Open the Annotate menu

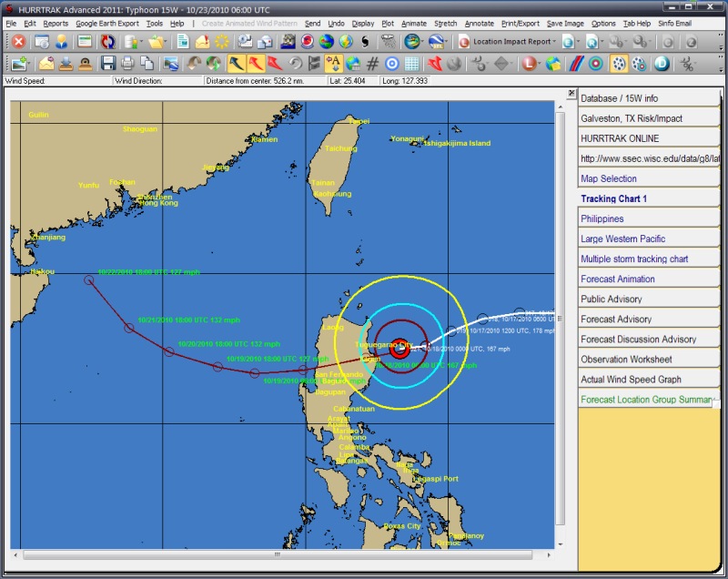tap(480, 24)
